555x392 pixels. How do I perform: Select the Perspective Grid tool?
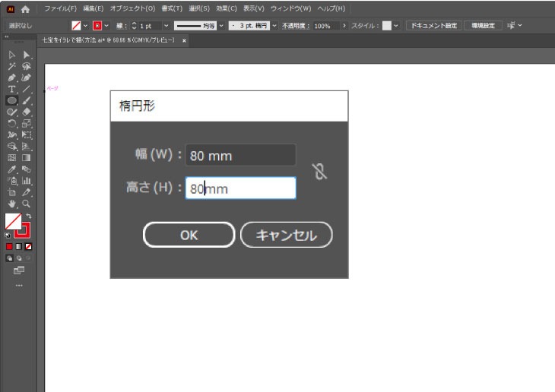click(x=26, y=147)
